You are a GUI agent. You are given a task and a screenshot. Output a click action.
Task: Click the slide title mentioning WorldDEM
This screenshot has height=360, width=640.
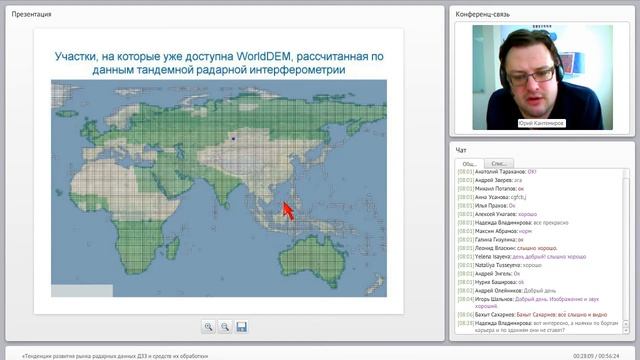pyautogui.click(x=219, y=63)
